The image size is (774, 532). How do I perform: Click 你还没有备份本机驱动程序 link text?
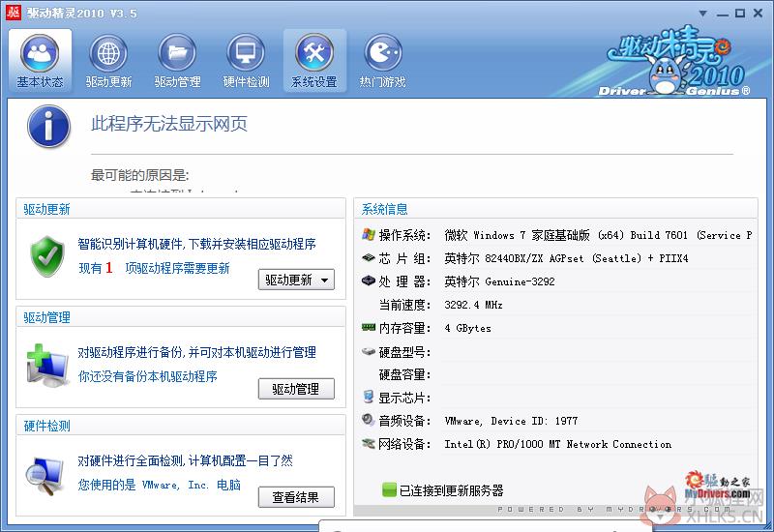coord(148,376)
